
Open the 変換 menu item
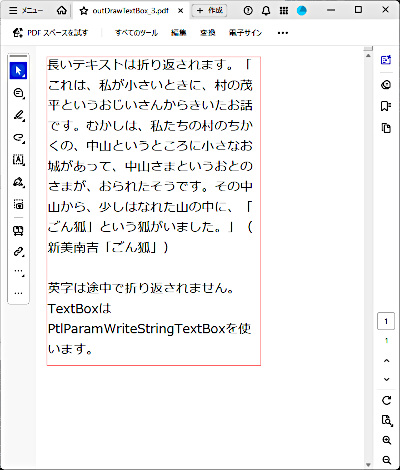[208, 33]
